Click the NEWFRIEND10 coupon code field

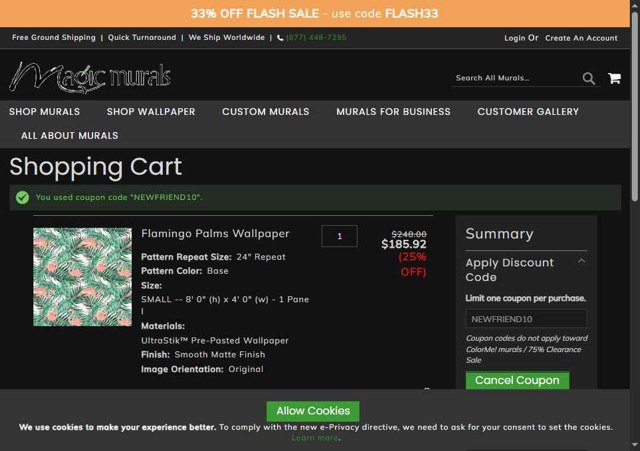coord(526,319)
